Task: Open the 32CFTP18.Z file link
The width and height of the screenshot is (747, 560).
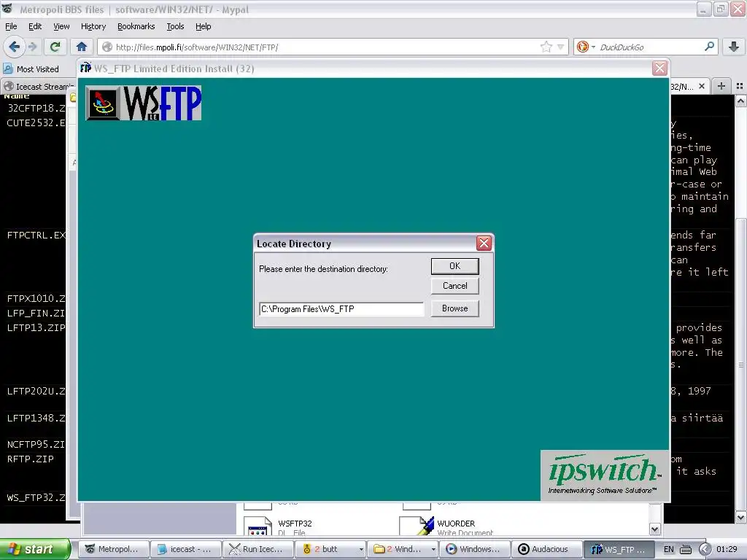Action: (36, 108)
